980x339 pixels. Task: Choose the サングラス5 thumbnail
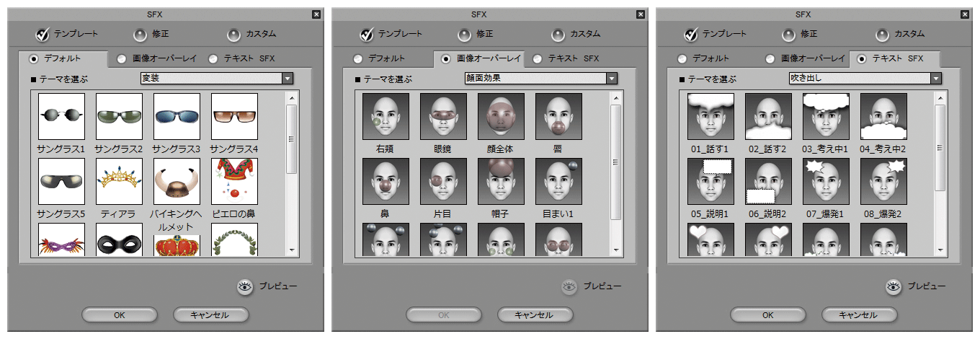(x=61, y=182)
